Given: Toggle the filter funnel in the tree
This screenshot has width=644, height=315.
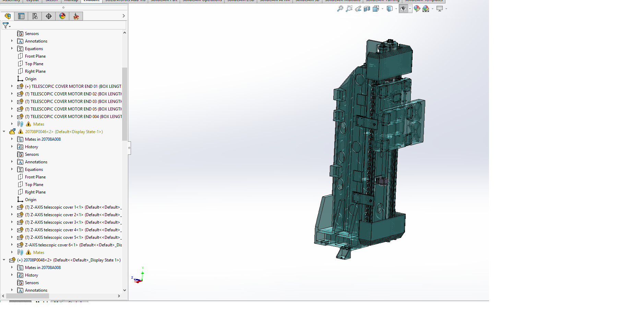Looking at the screenshot, I should tap(5, 25).
